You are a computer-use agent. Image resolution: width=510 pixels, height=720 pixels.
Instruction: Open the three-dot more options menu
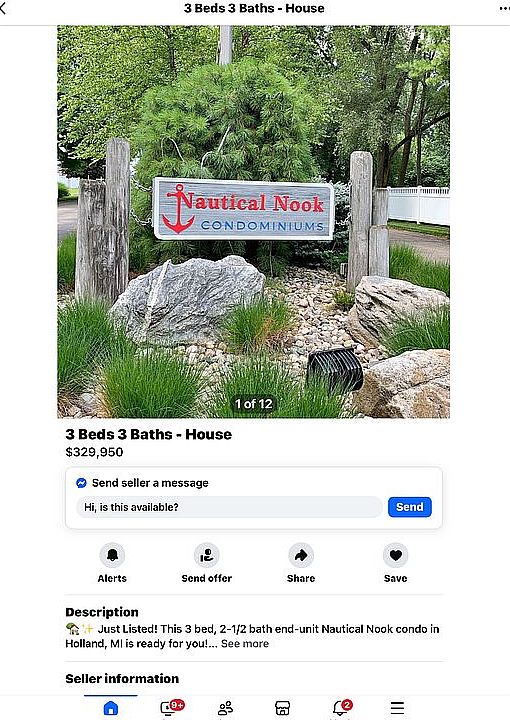(x=504, y=8)
